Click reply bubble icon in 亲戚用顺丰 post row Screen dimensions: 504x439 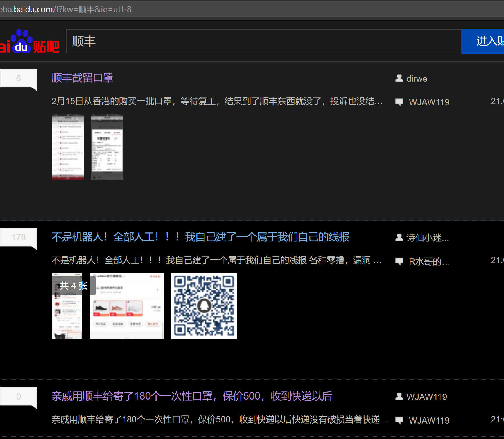(399, 420)
